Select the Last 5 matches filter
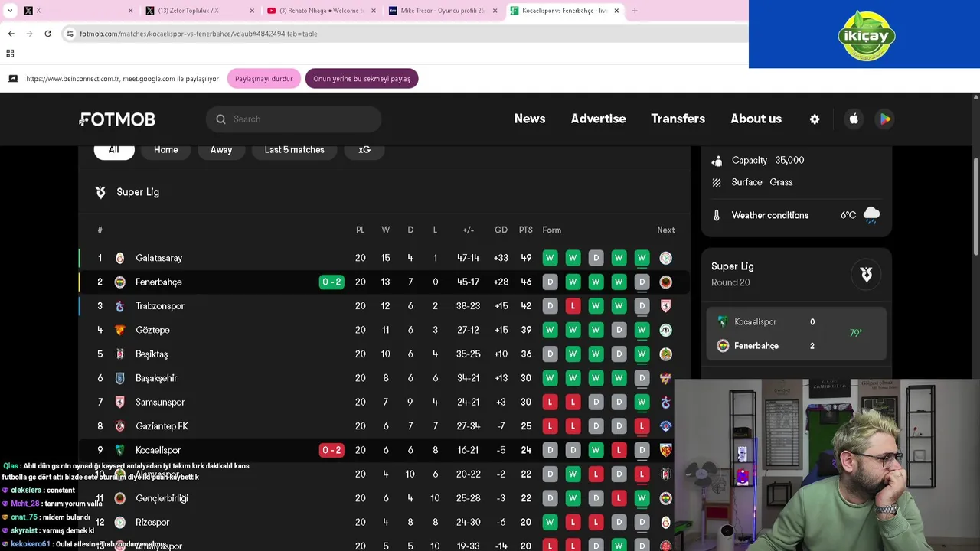The width and height of the screenshot is (980, 551). [295, 150]
